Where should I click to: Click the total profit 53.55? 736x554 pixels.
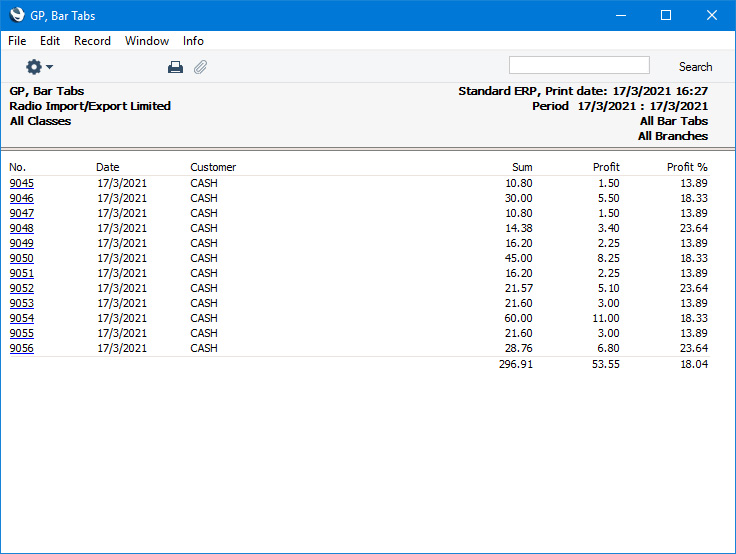coord(606,364)
